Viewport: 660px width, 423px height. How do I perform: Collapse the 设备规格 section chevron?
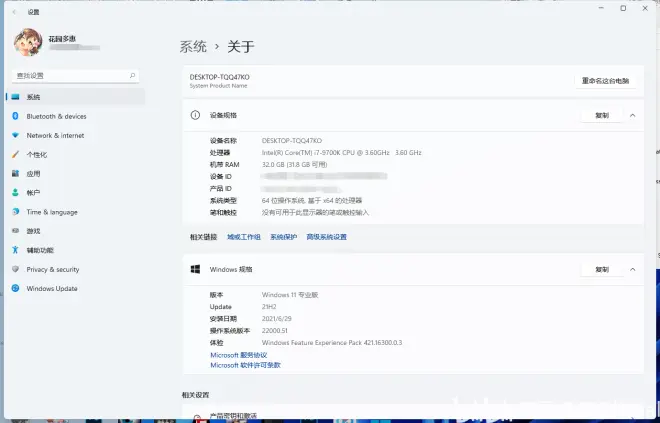coord(633,115)
